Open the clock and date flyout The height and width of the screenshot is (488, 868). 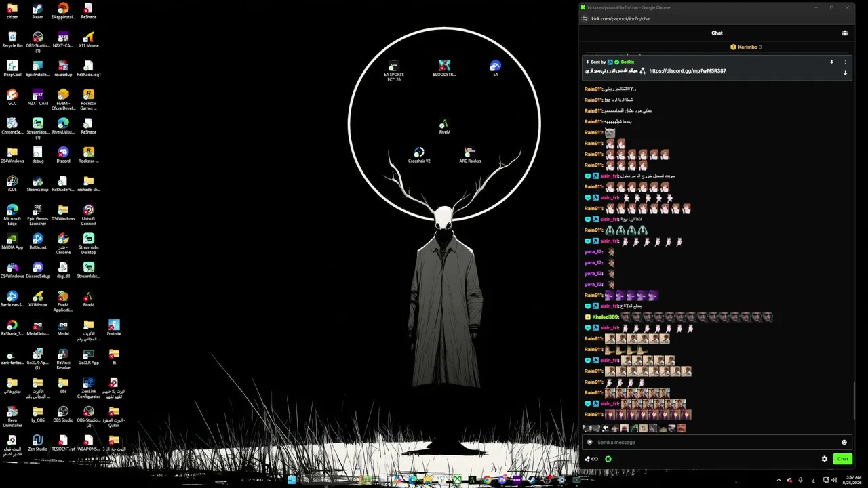[853, 480]
